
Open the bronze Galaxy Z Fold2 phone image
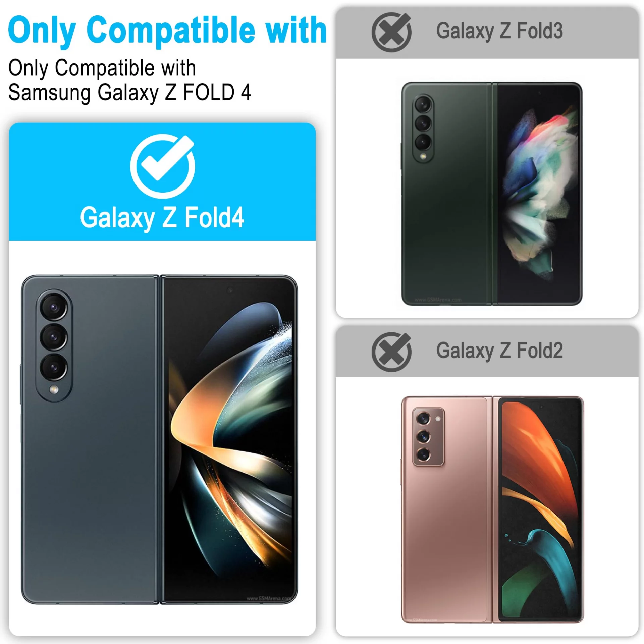point(492,509)
